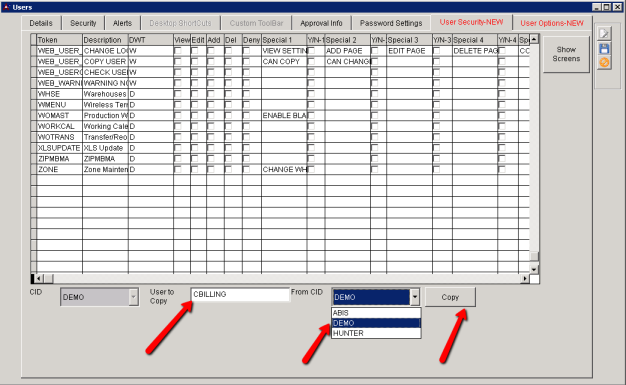
Task: Click the Show Screens button
Action: pyautogui.click(x=566, y=54)
